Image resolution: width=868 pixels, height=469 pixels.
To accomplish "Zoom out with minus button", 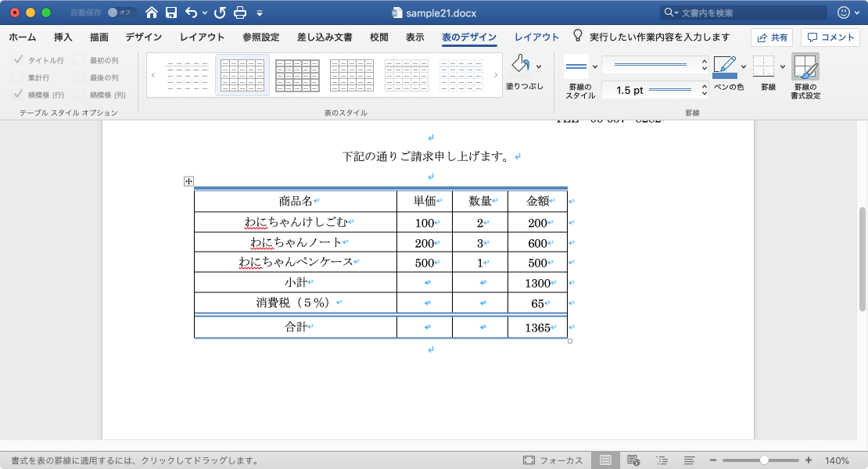I will pyautogui.click(x=713, y=460).
